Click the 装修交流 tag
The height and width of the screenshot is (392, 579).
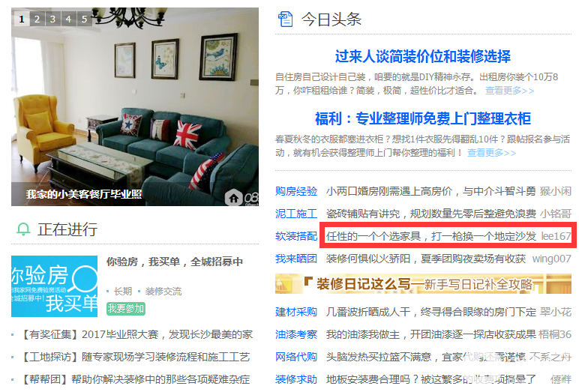click(x=163, y=292)
